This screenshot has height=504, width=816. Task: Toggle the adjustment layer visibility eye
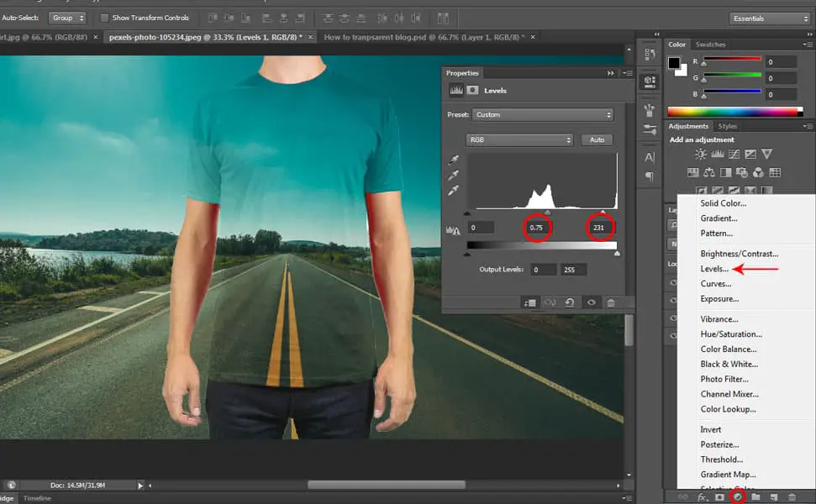tap(592, 304)
